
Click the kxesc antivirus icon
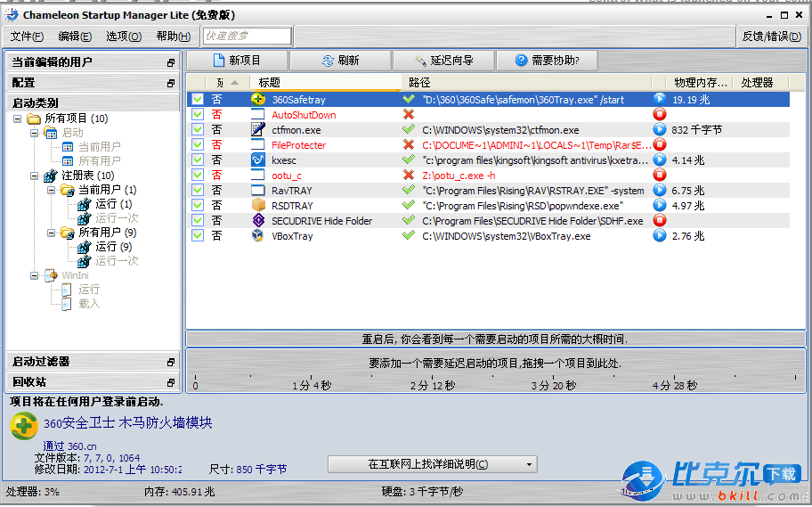258,159
